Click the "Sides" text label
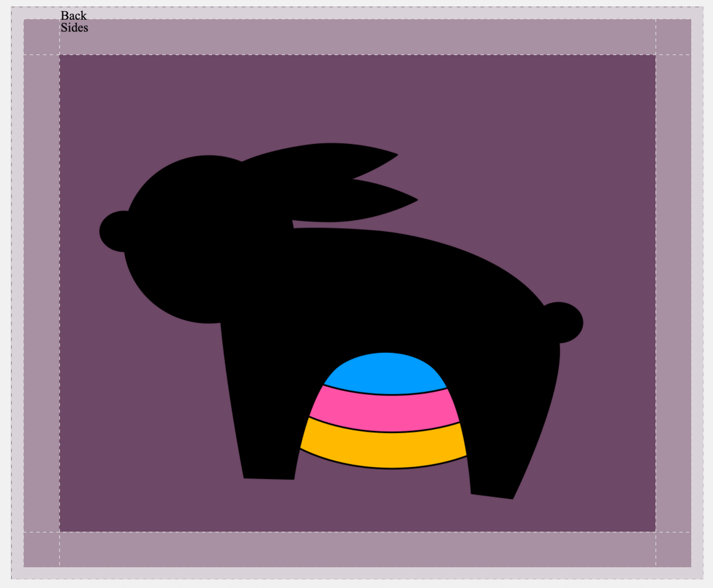This screenshot has height=588, width=713. pos(75,28)
